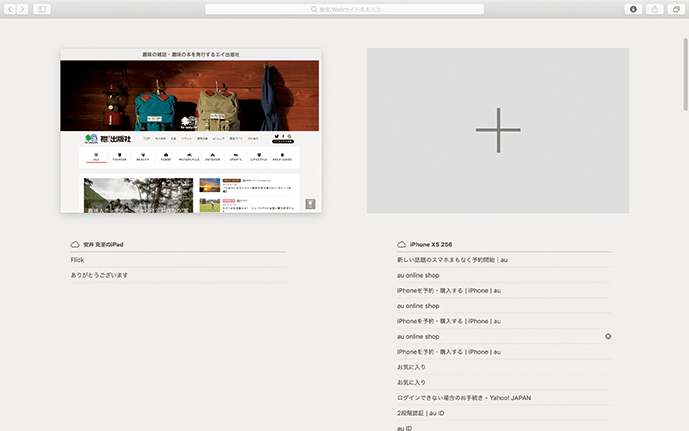Add a new tab with plus tile
The width and height of the screenshot is (689, 431).
coord(498,130)
